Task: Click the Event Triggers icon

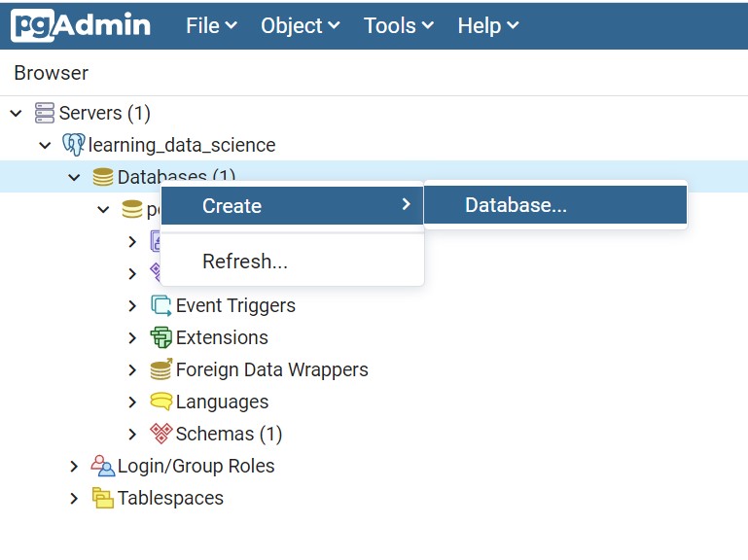Action: [161, 305]
